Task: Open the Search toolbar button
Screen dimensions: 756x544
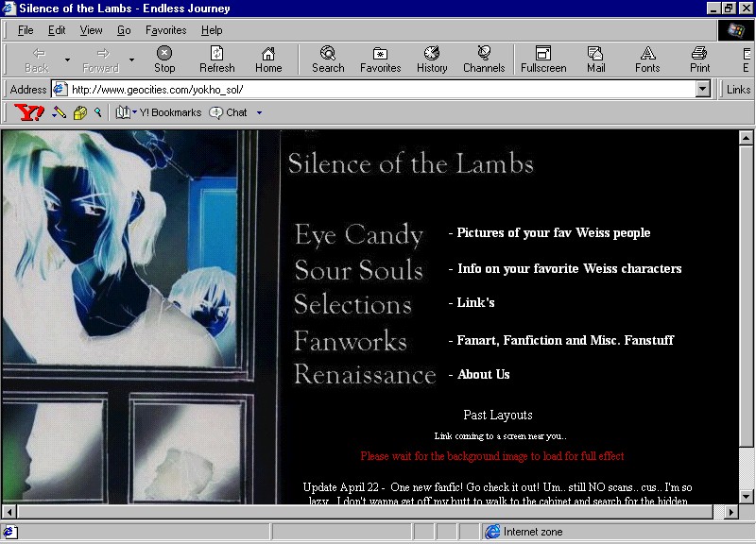Action: click(x=328, y=59)
